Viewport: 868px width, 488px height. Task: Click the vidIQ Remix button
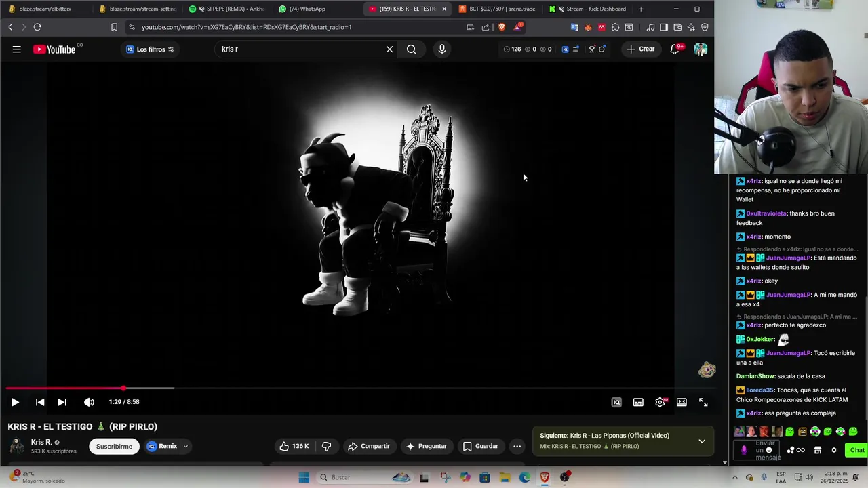[162, 446]
